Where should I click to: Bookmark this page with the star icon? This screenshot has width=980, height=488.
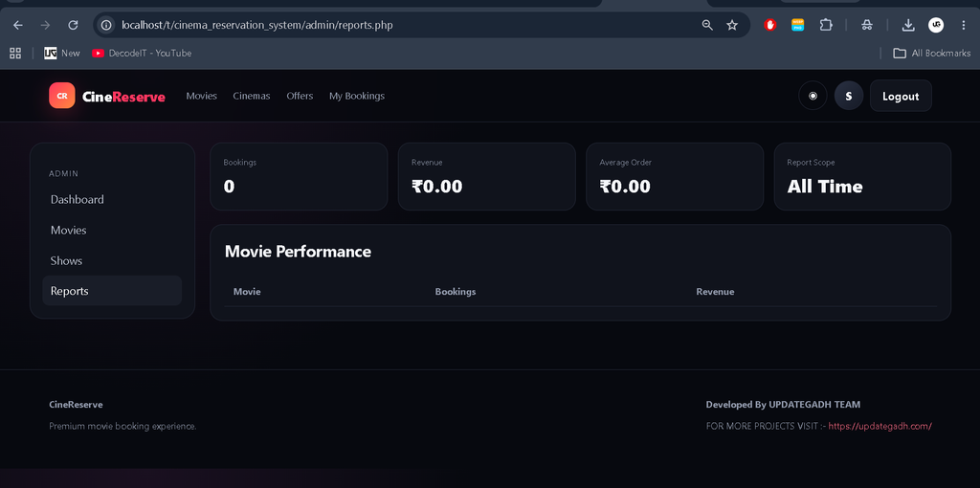[x=732, y=25]
